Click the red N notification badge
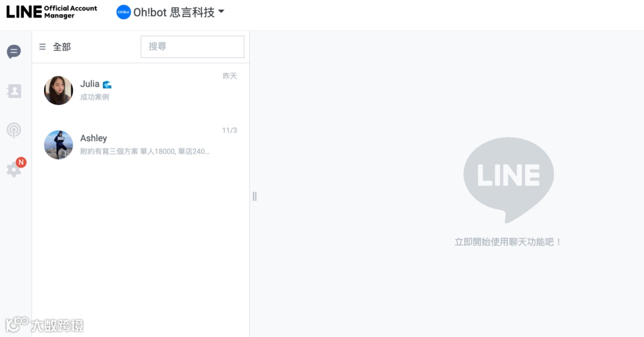The image size is (644, 337). 21,162
